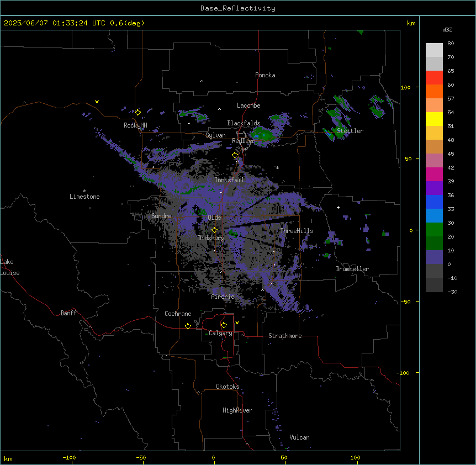
Task: Click the asterisk marker above Limestone
Action: point(84,191)
